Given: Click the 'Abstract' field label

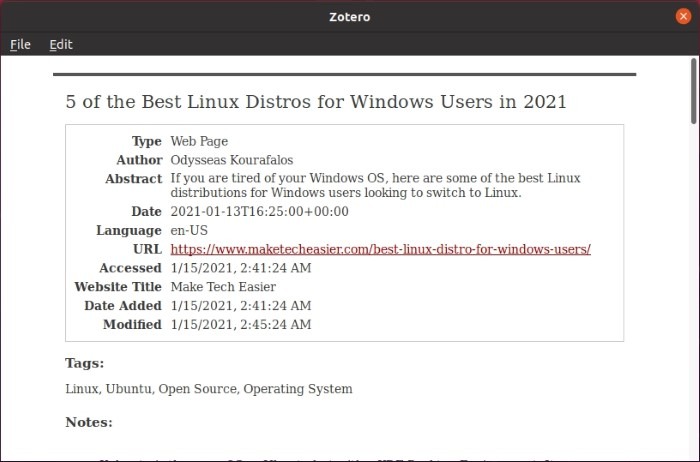Looking at the screenshot, I should [x=133, y=179].
